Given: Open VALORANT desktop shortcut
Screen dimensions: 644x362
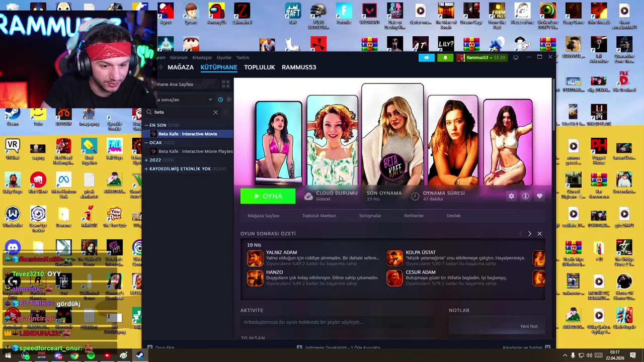Looking at the screenshot, I should 369,14.
